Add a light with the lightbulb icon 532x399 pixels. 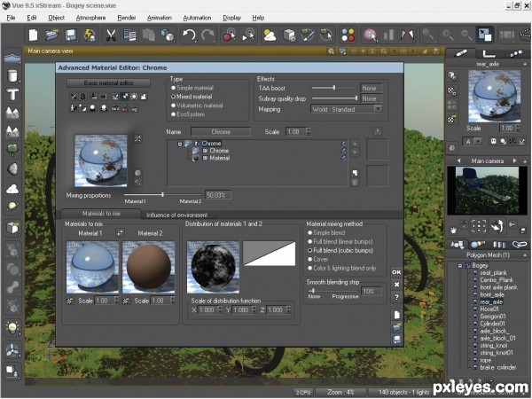[13, 328]
